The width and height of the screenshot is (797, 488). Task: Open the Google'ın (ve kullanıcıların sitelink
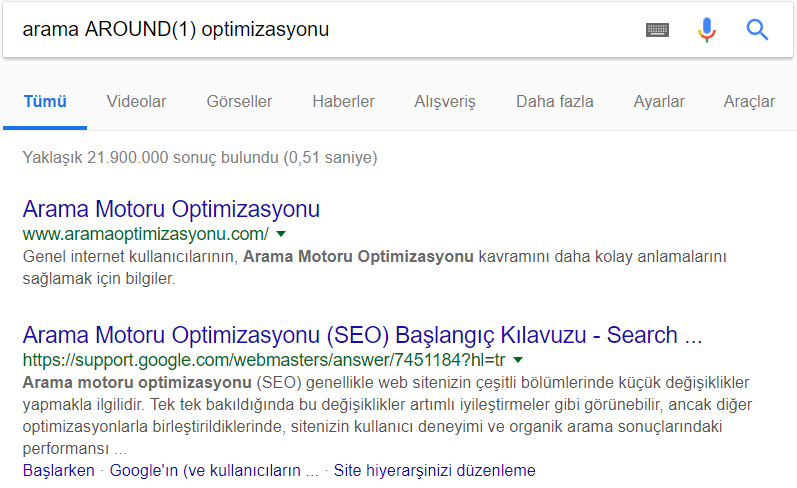214,471
